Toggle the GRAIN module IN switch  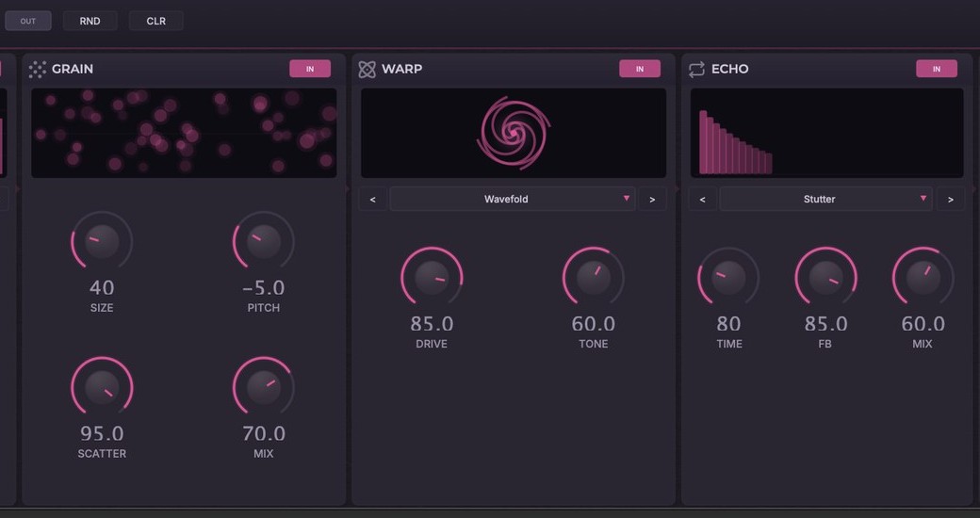coord(310,69)
